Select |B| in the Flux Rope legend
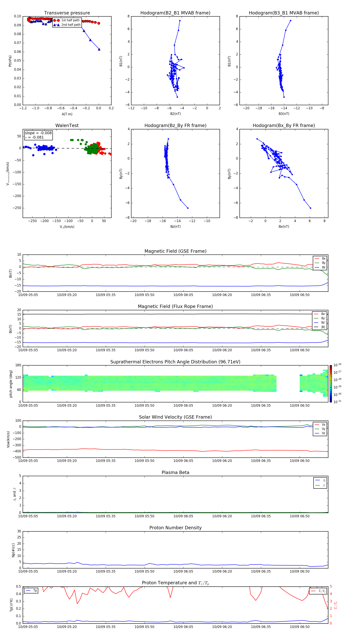The image size is (351, 644). coord(320,327)
